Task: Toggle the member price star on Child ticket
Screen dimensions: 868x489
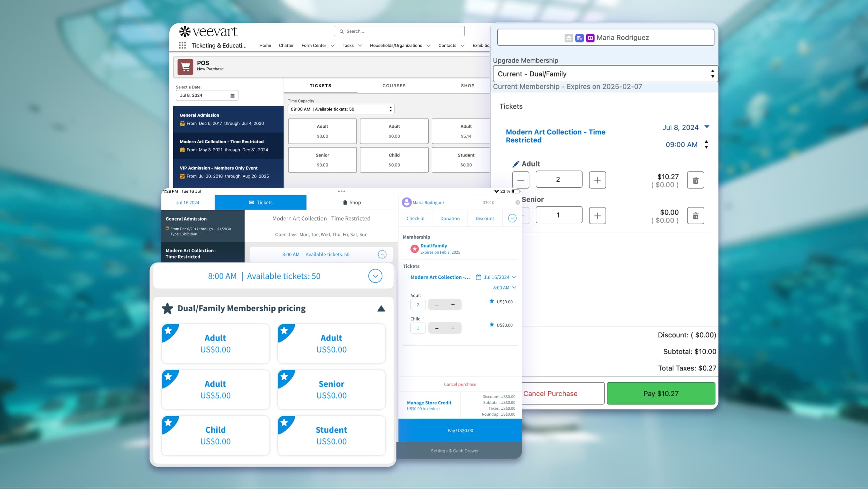Action: (x=492, y=325)
